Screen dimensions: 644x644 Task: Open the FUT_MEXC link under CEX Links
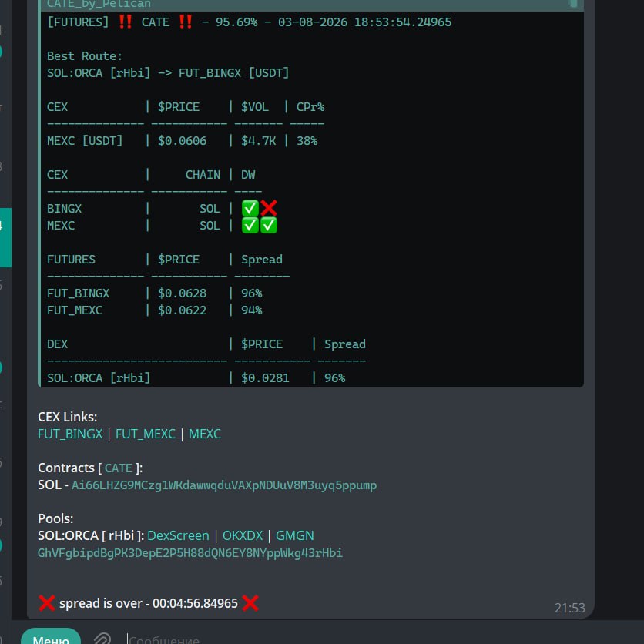point(146,434)
